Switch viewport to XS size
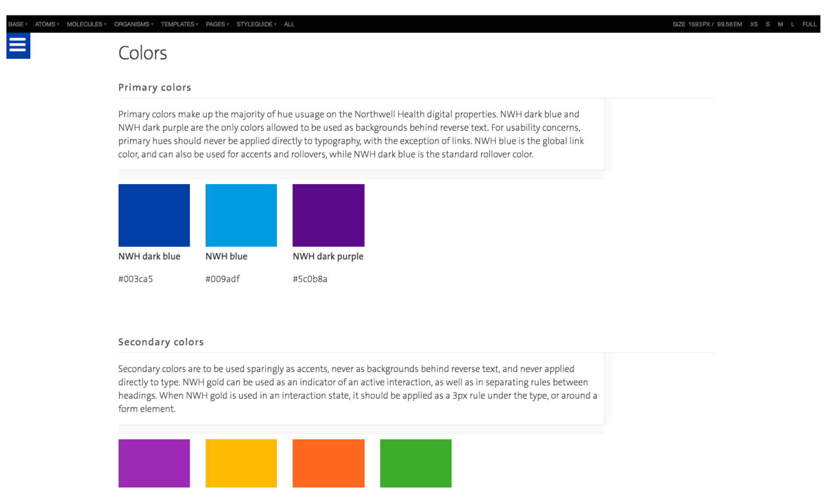Image resolution: width=825 pixels, height=504 pixels. click(753, 24)
